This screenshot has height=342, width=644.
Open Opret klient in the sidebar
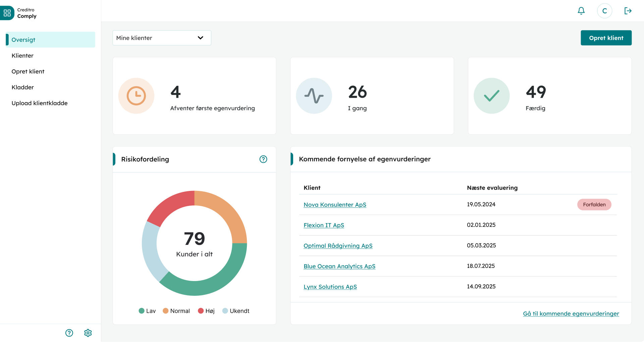pos(28,71)
